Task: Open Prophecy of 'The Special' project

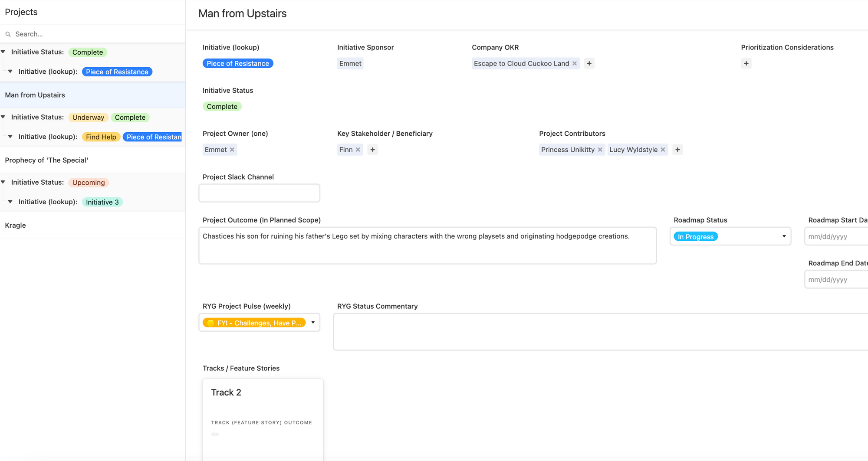Action: pos(93,160)
